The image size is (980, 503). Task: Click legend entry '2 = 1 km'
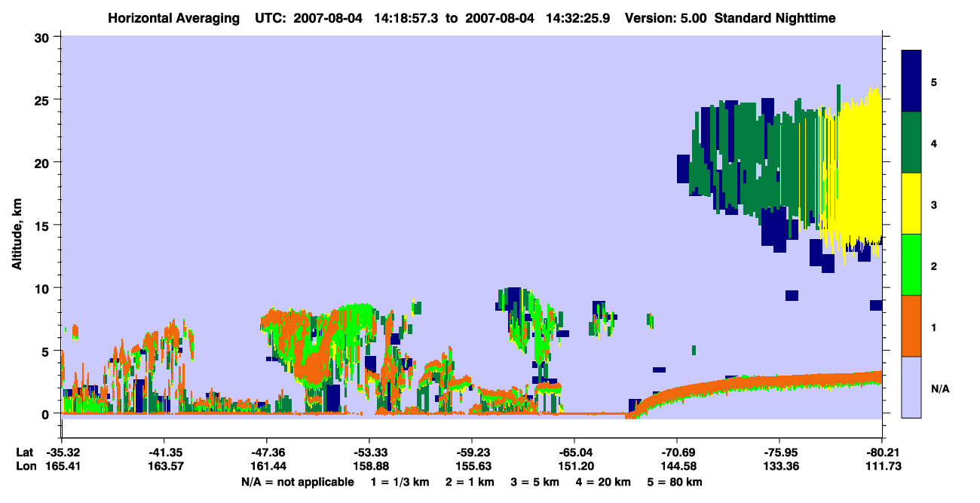tap(470, 482)
